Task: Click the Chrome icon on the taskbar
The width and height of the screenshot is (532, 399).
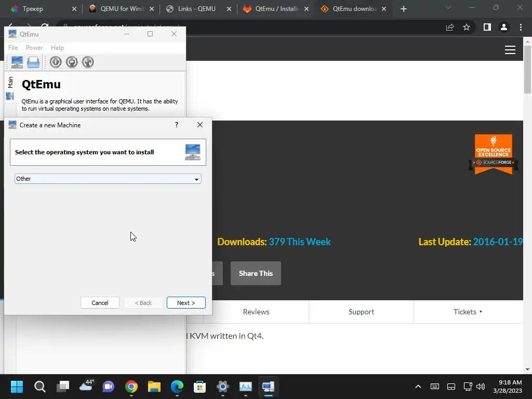Action: 131,387
